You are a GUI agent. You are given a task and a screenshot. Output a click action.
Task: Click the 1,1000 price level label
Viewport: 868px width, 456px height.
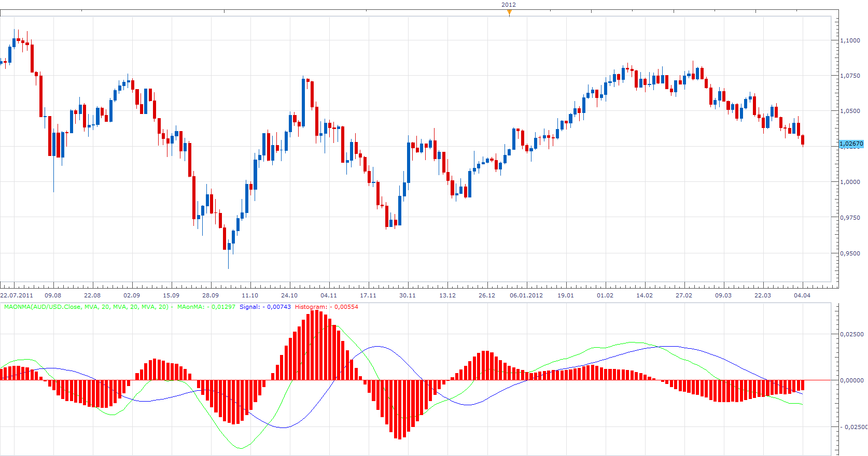[x=850, y=40]
